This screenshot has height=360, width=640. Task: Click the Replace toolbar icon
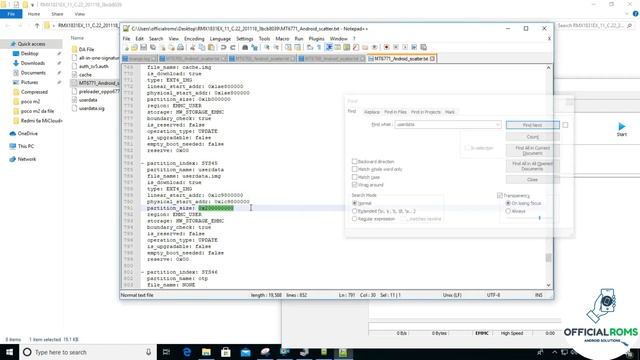(255, 47)
